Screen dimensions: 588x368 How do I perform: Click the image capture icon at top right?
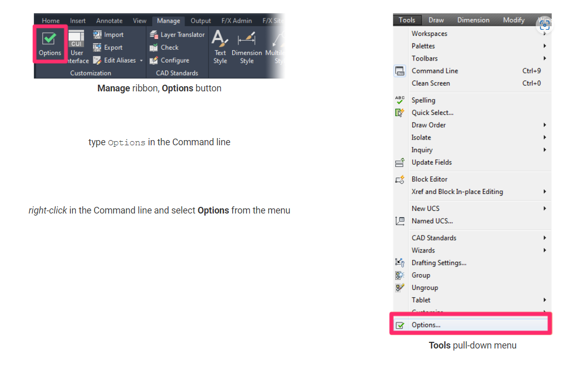pyautogui.click(x=544, y=25)
